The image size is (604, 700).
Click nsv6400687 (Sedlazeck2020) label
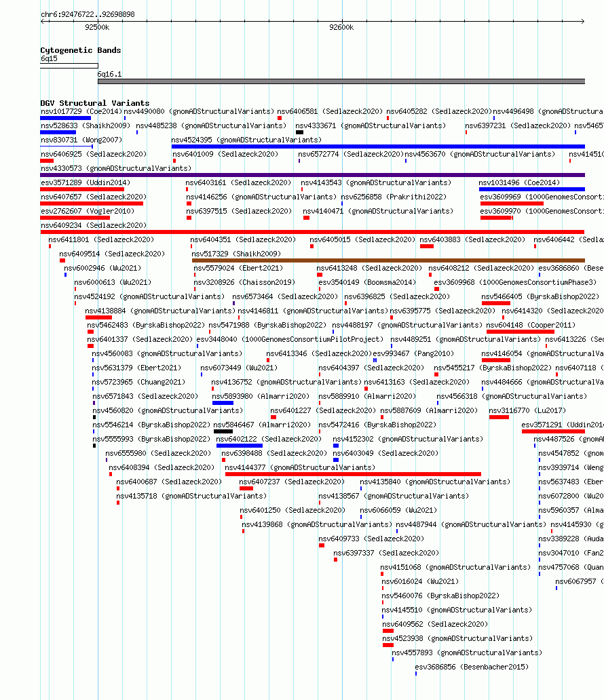tap(169, 482)
